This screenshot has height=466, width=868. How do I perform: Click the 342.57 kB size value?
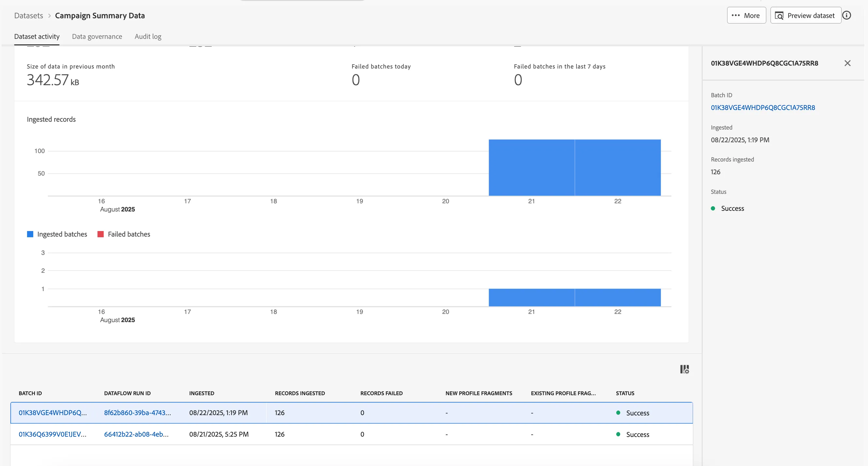click(x=53, y=80)
